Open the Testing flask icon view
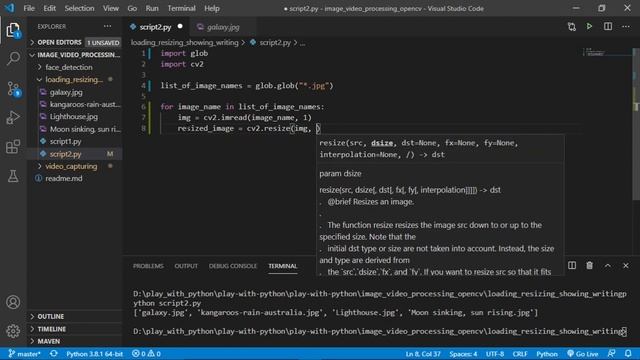Viewport: 640px width, 360px height. coord(13,176)
